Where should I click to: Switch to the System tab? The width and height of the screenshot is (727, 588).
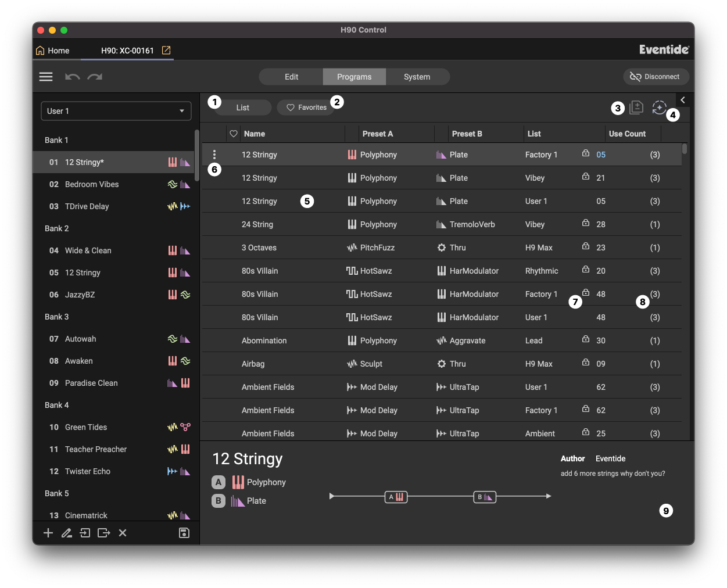[x=417, y=77]
